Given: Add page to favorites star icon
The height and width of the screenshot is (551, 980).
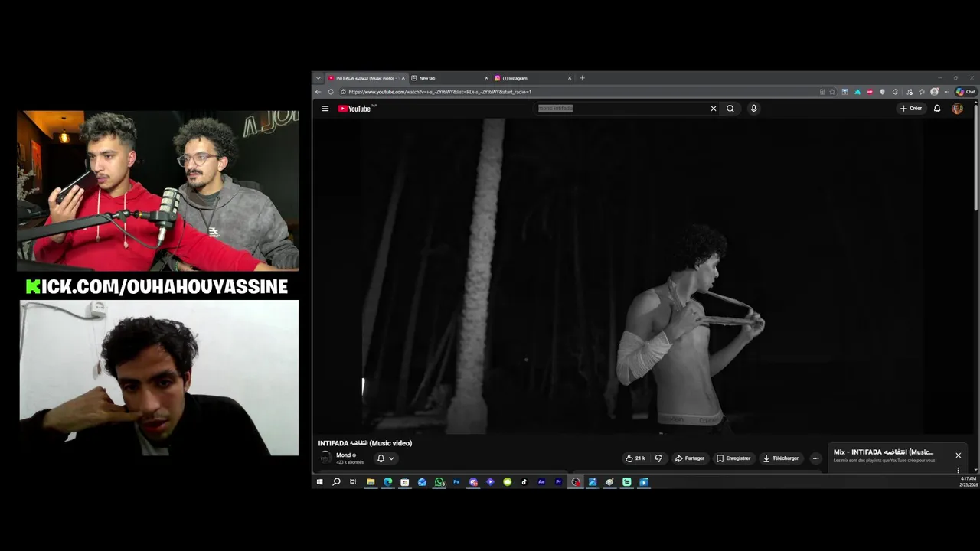Looking at the screenshot, I should (x=832, y=92).
